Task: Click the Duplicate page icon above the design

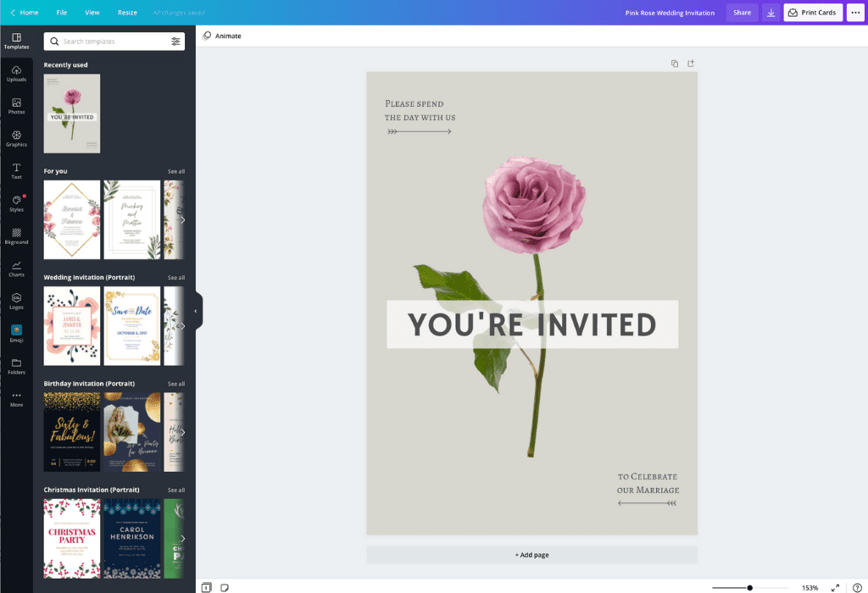Action: click(674, 63)
